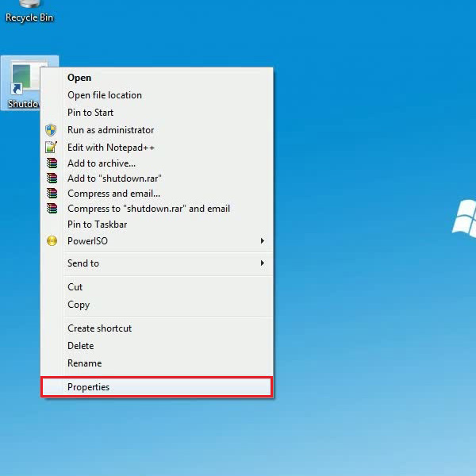476x476 pixels.
Task: Choose Cut from the context menu
Action: 157,287
